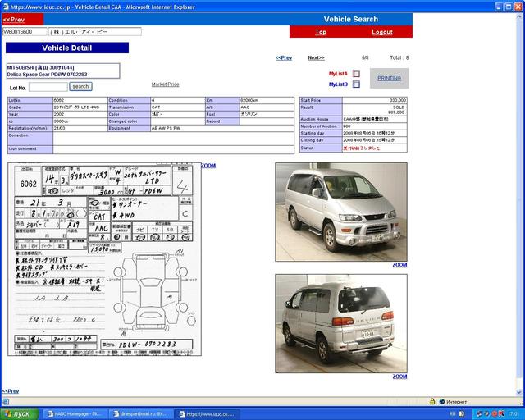Open the front view photo of the Delica
The width and height of the screenshot is (525, 420).
tap(341, 212)
